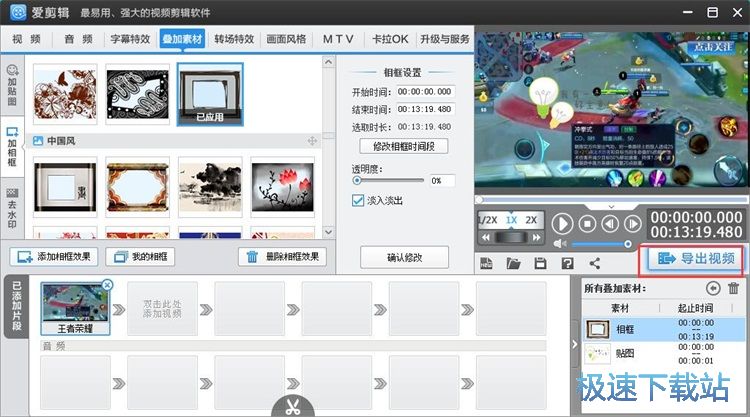Open the 卡拉OK tab
Image resolution: width=750 pixels, height=417 pixels.
390,39
